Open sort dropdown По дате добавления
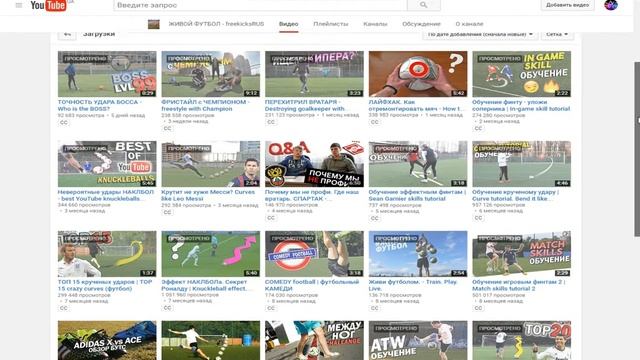The image size is (640, 360). click(x=480, y=34)
